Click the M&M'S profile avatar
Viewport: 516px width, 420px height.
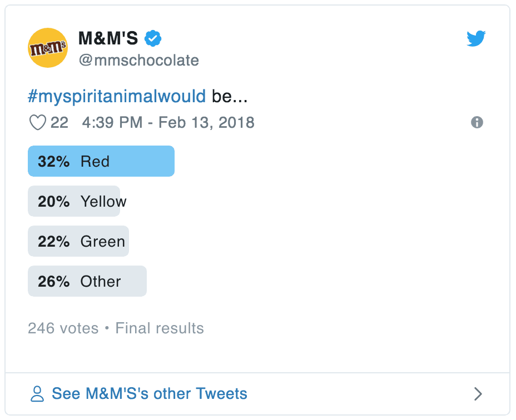48,48
